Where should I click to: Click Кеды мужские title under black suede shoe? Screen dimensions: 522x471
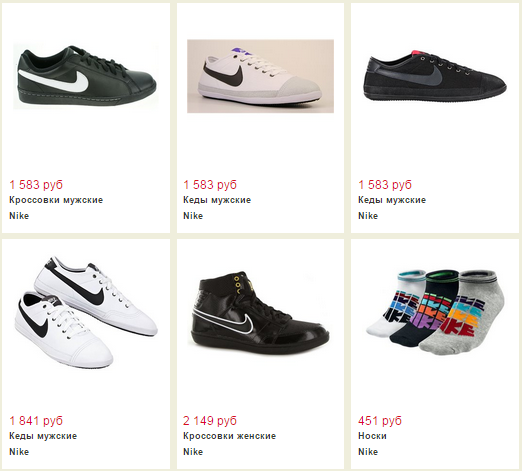click(x=392, y=200)
